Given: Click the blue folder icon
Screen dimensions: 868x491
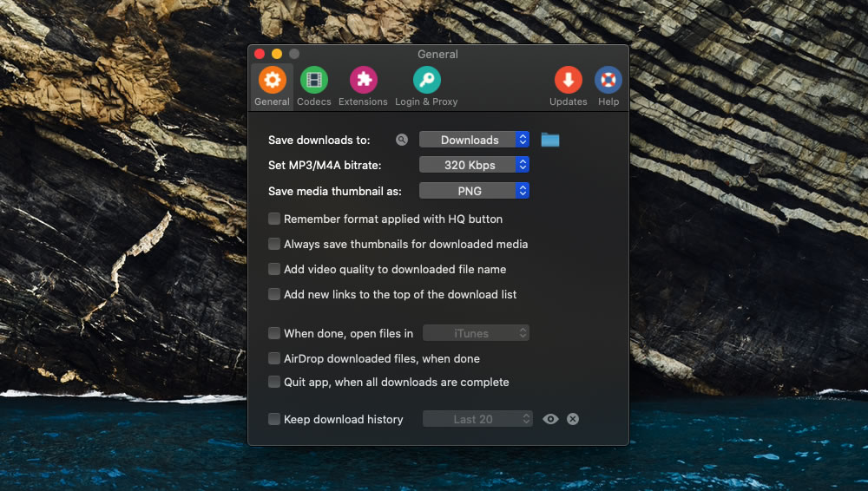Looking at the screenshot, I should (x=549, y=140).
